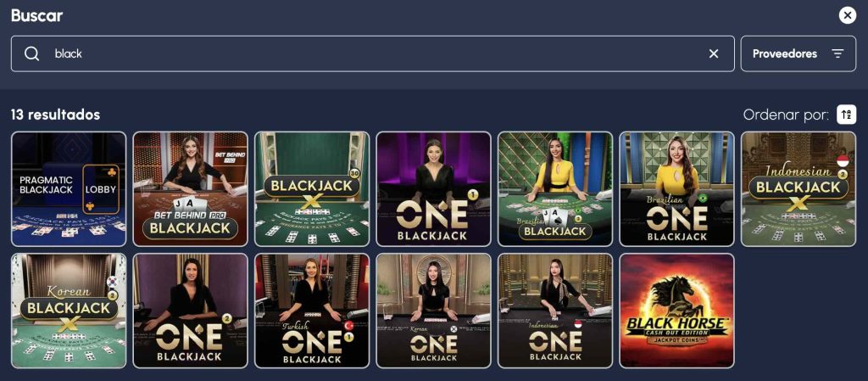
Task: Open Brazilian ONE Blackjack game
Action: pos(677,189)
